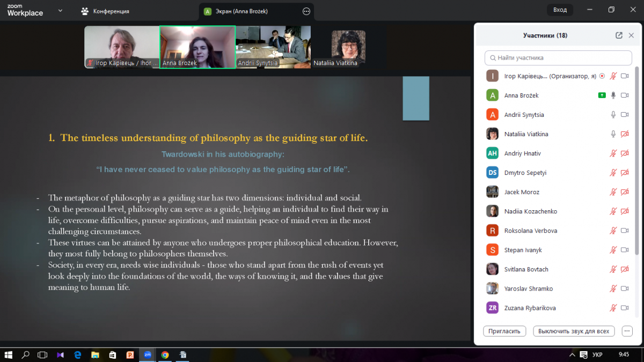Toggle Dmytro Sepetyi's disabled camera

pyautogui.click(x=625, y=173)
